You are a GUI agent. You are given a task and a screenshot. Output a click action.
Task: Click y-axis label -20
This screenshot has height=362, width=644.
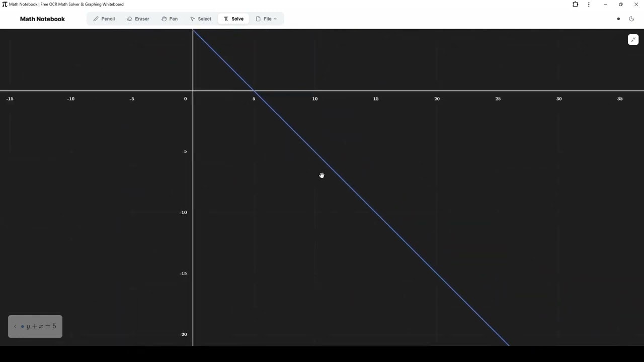[183, 334]
